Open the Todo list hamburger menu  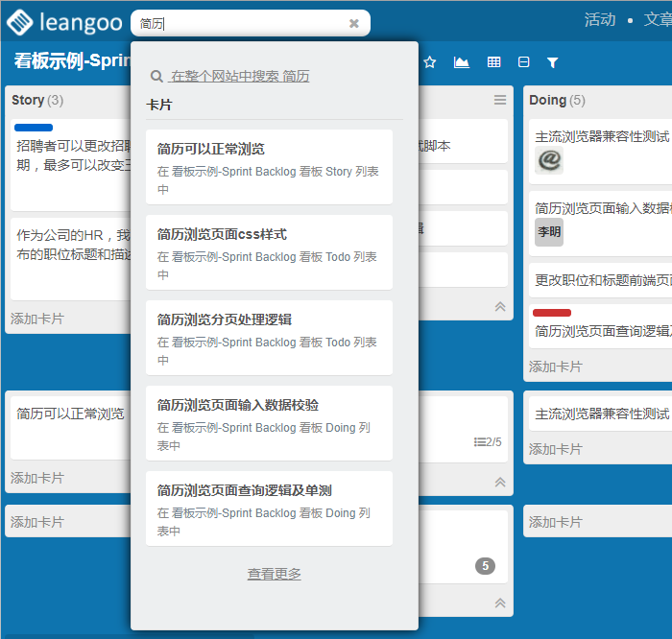click(x=499, y=100)
